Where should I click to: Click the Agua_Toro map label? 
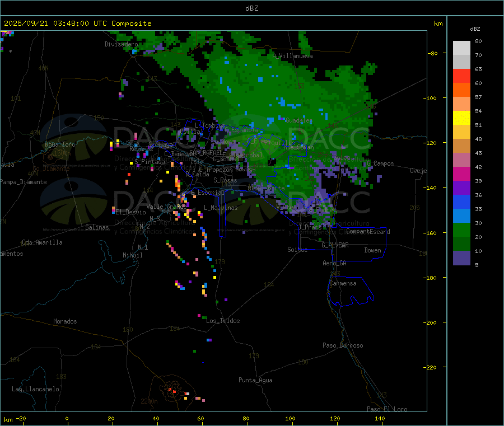(60, 144)
